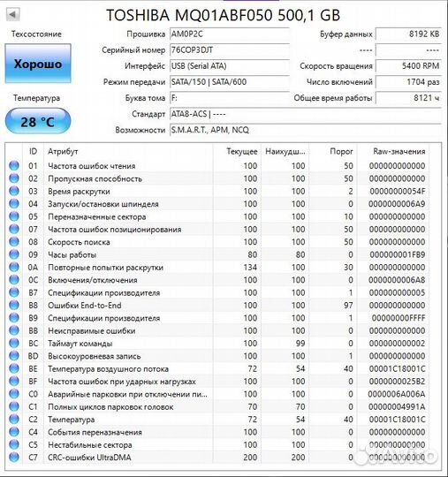This screenshot has height=477, width=448.
Task: Click the Наихудш... column header
Action: 285,151
